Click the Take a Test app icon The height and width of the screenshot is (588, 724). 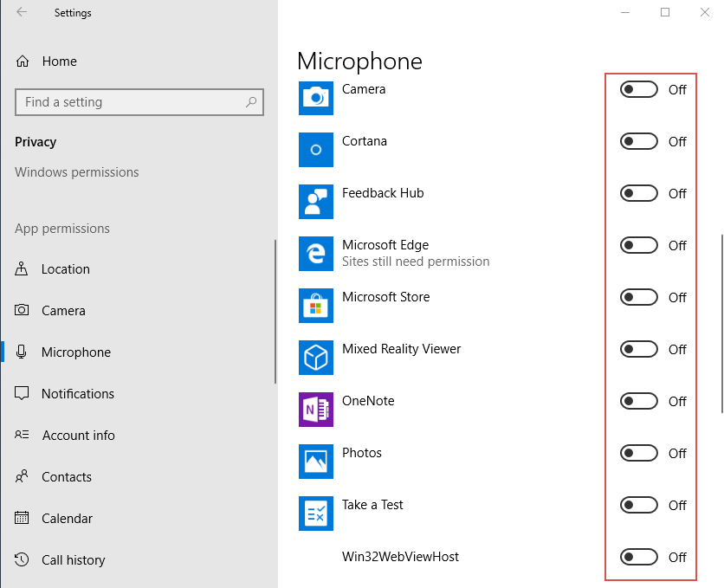[x=316, y=514]
